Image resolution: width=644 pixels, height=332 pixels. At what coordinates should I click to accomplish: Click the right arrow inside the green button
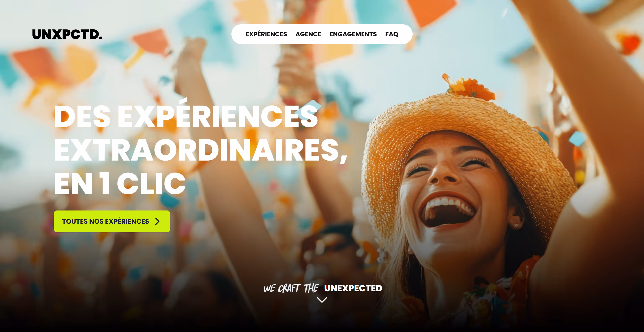[x=157, y=221]
